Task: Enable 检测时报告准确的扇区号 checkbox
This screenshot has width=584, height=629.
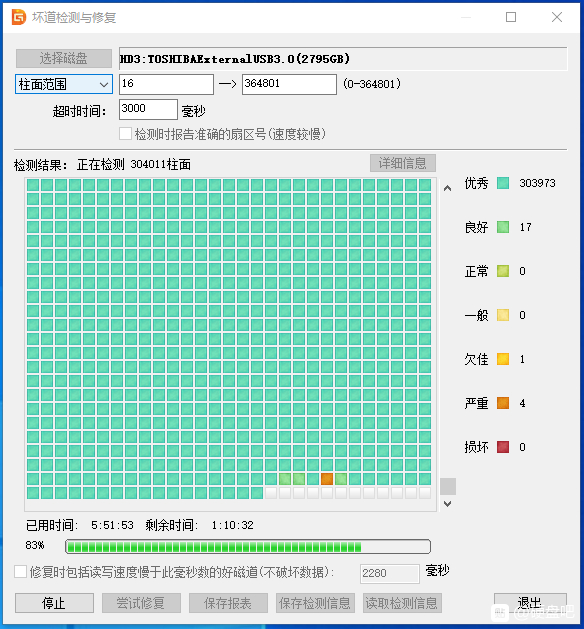Action: click(125, 134)
